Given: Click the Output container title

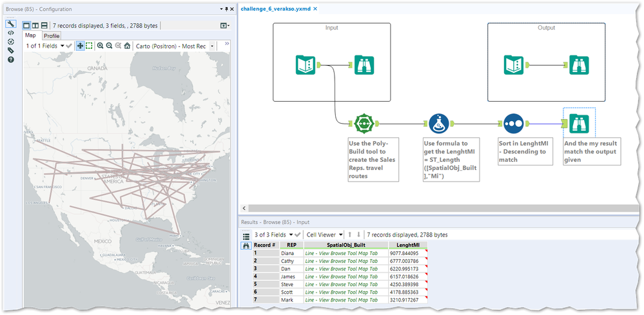Looking at the screenshot, I should coord(546,28).
